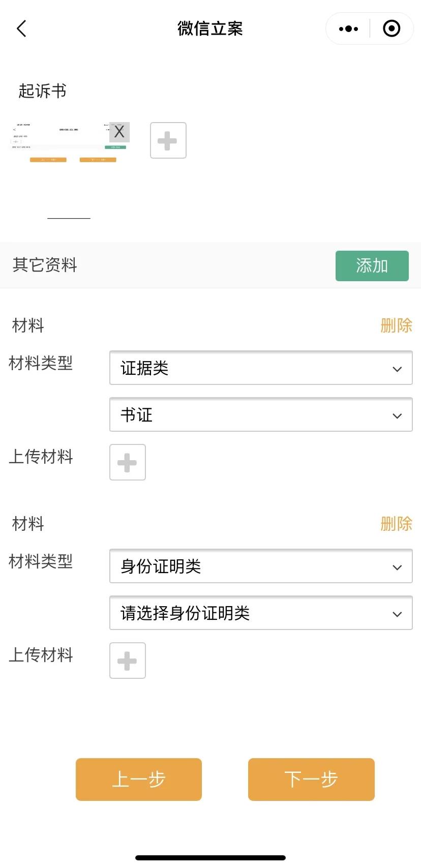
Task: Tap 删除 next to the 证据类 material
Action: 396,325
